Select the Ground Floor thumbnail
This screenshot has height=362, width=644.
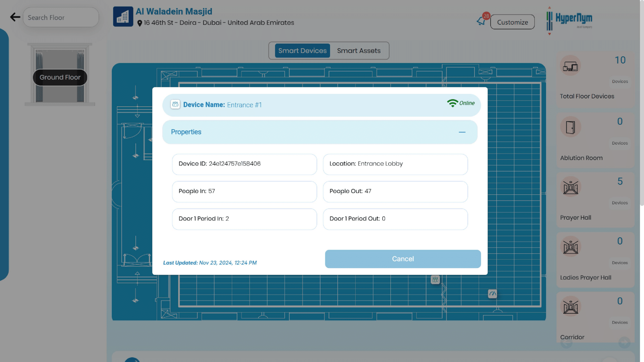pyautogui.click(x=60, y=75)
